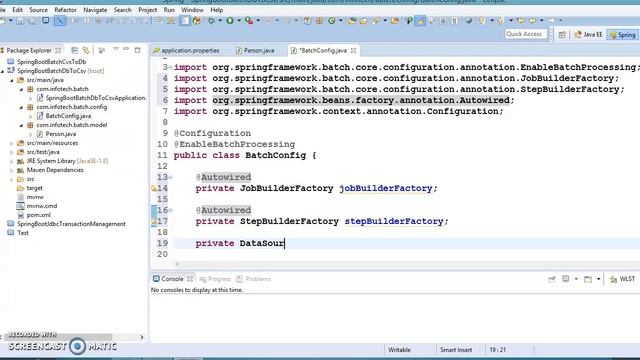
Task: Click the Debug bug icon
Action: [211, 20]
